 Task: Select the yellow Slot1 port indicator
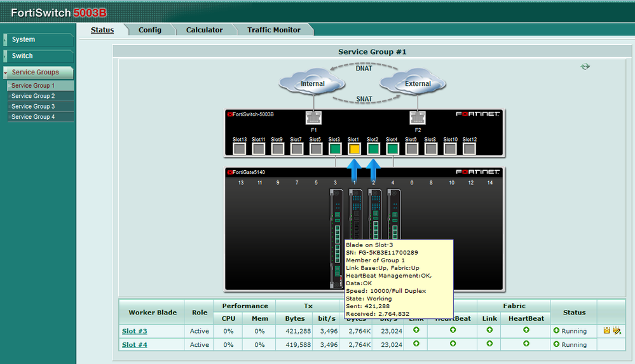coord(354,149)
